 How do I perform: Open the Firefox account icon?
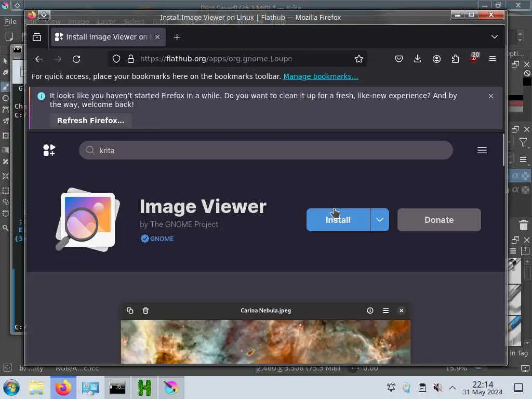[436, 59]
